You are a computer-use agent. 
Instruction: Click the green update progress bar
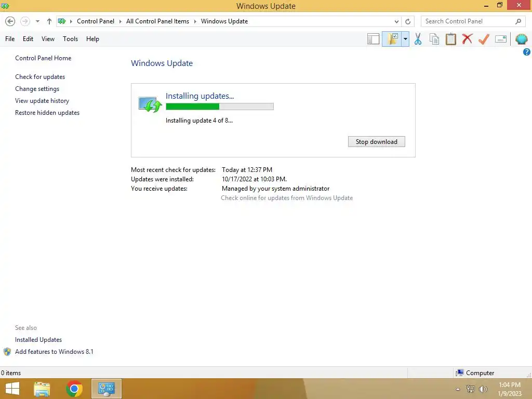[220, 107]
